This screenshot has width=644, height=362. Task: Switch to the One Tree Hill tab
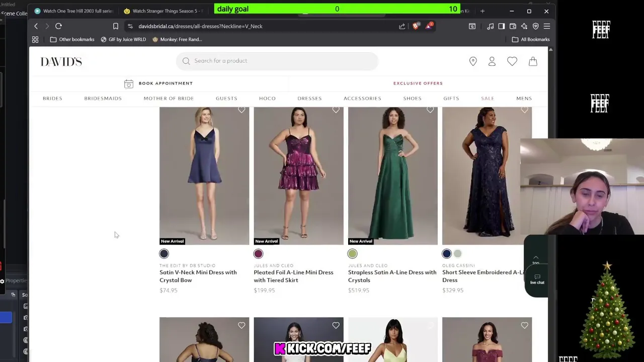click(73, 11)
